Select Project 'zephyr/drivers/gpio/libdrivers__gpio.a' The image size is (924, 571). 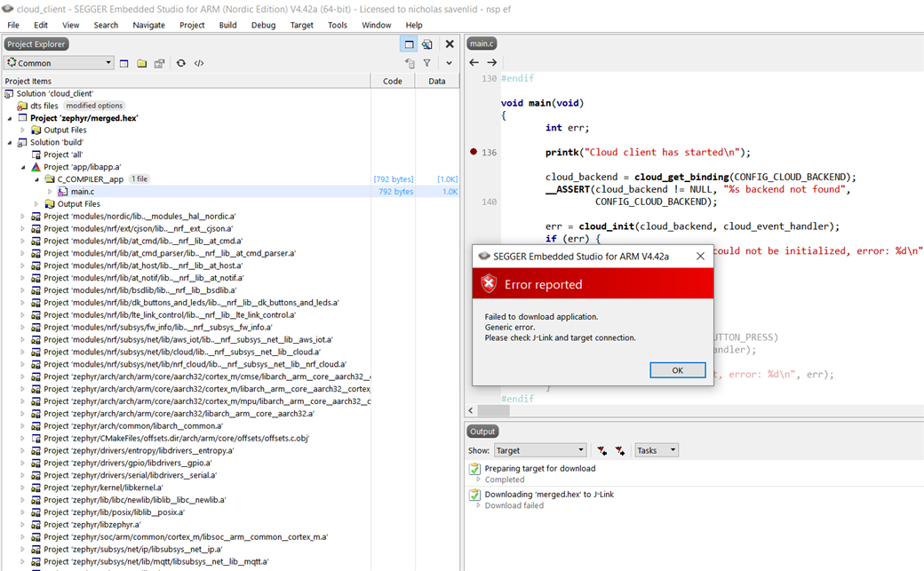127,463
